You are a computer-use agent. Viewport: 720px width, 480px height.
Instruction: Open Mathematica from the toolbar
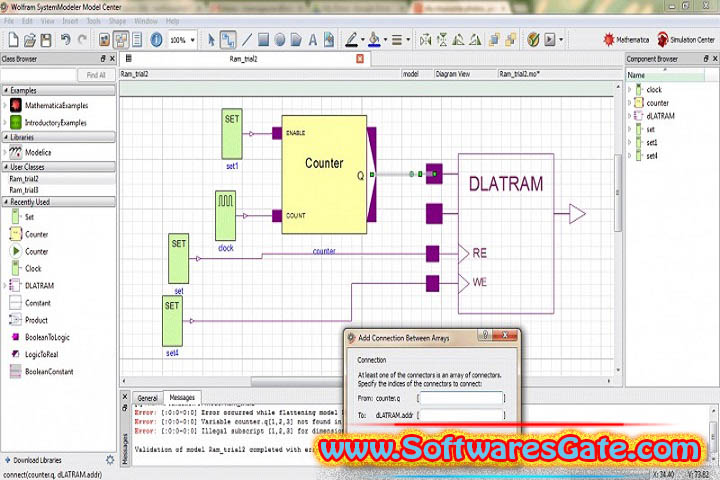click(x=626, y=40)
